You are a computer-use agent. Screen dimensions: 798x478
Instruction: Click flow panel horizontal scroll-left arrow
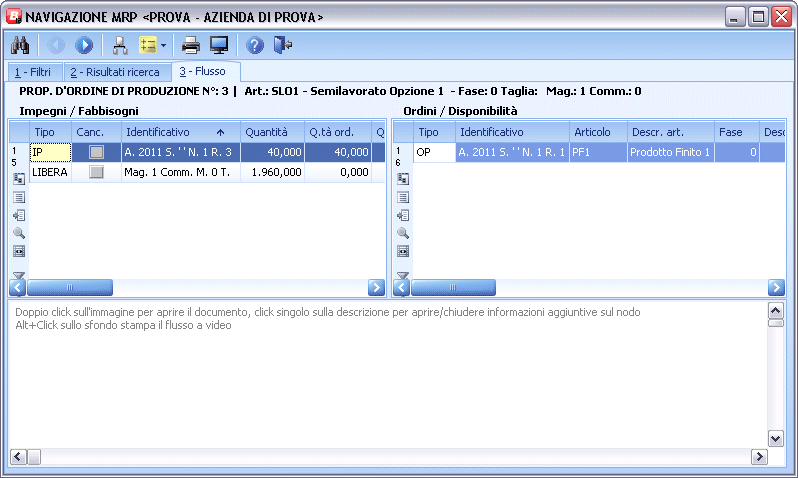tap(18, 457)
